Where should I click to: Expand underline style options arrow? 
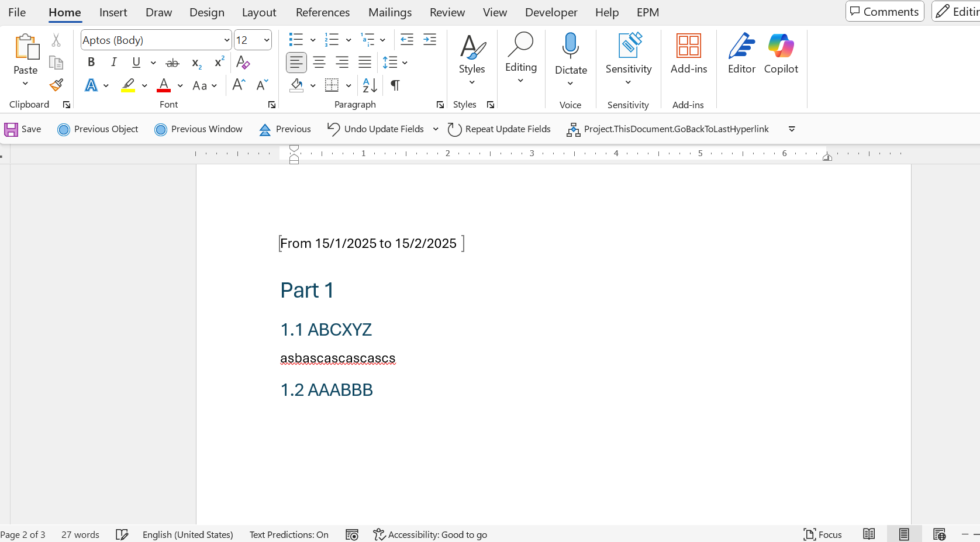[153, 63]
